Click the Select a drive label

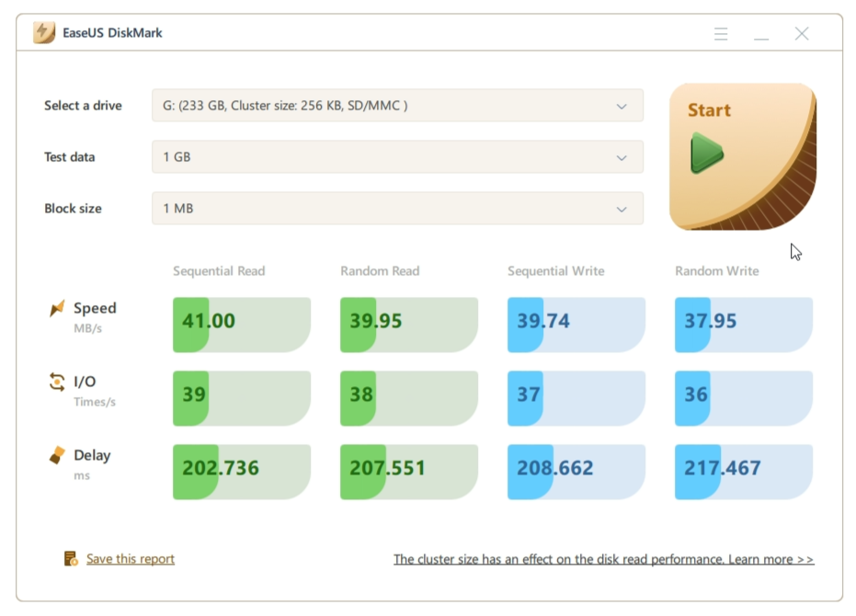[x=83, y=106]
